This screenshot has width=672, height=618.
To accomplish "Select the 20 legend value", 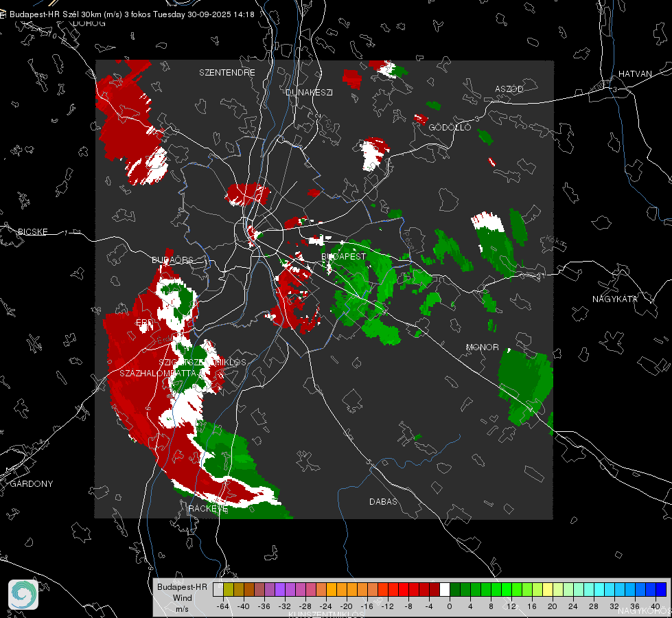I will click(552, 606).
